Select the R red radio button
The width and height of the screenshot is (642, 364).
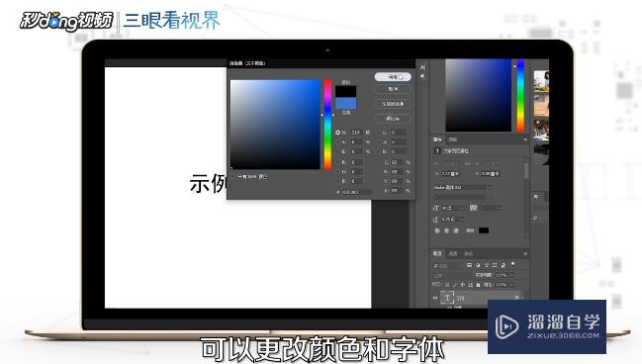point(337,162)
